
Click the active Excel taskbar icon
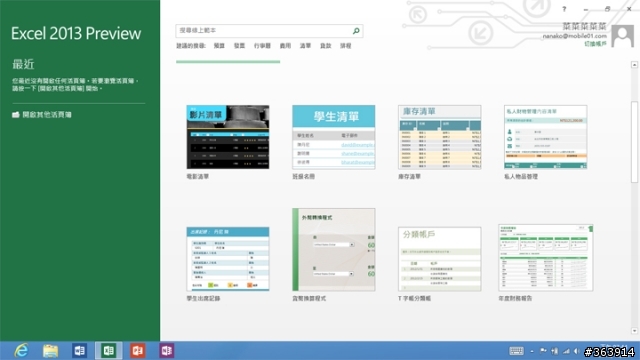point(108,351)
